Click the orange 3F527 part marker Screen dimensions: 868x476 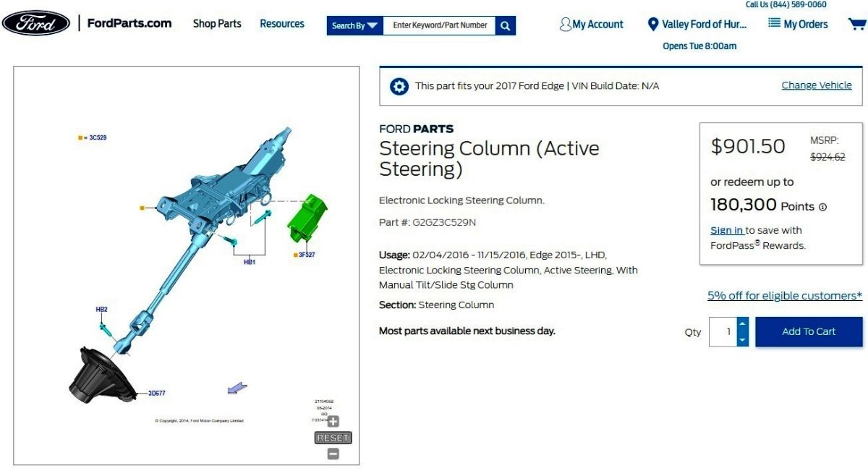pyautogui.click(x=294, y=255)
